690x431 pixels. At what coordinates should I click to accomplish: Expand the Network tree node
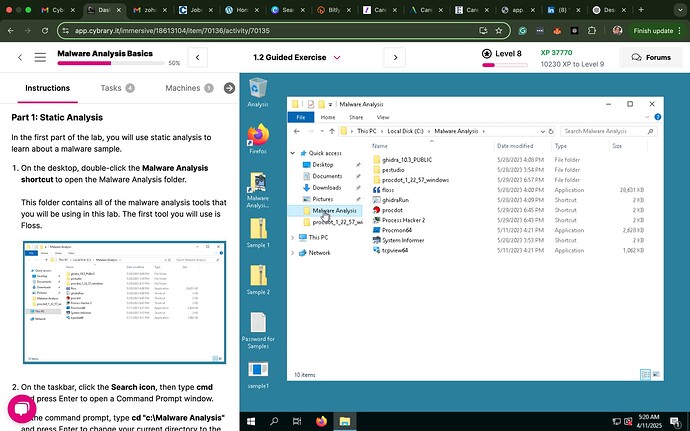tap(292, 252)
